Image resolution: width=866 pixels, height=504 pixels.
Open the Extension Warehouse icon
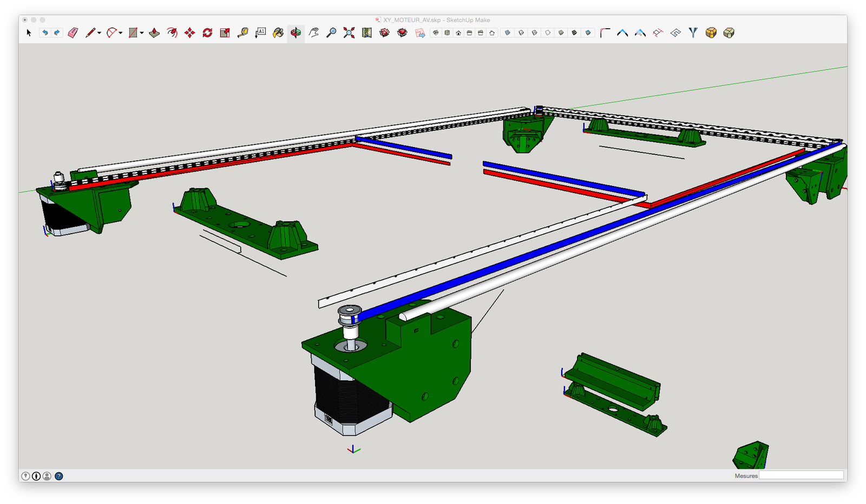402,33
